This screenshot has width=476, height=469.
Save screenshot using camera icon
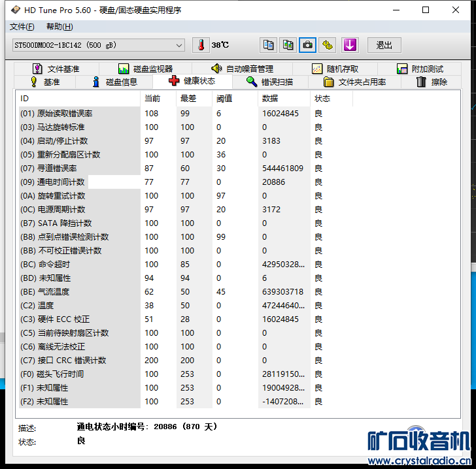(307, 45)
